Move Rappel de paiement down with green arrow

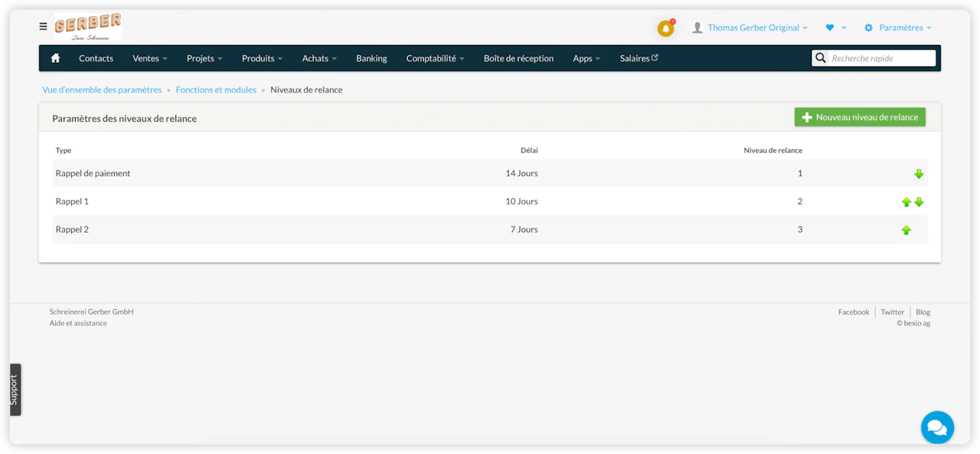point(919,174)
